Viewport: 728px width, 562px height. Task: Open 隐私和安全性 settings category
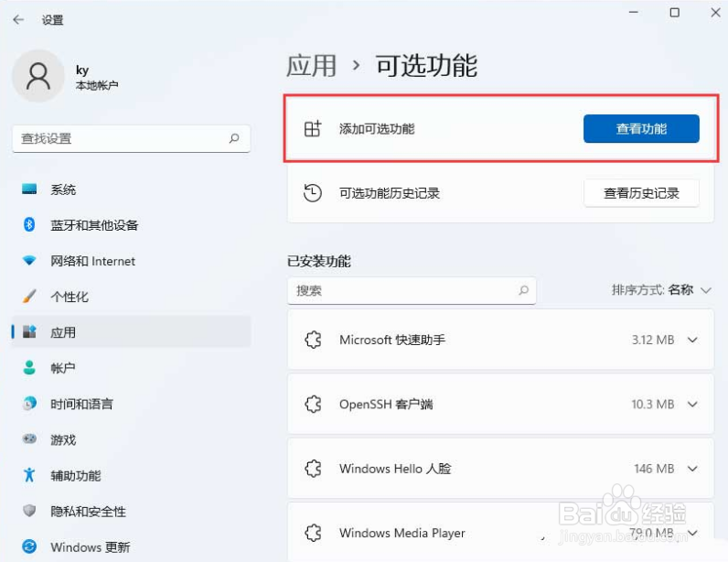(131, 511)
